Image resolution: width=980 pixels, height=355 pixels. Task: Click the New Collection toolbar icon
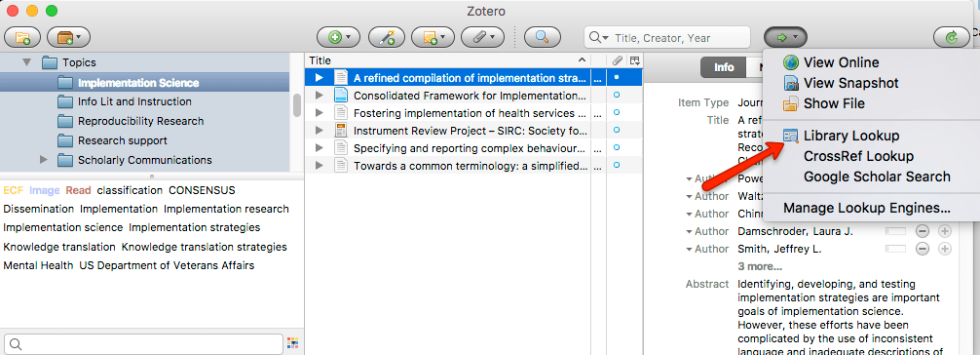(x=22, y=38)
